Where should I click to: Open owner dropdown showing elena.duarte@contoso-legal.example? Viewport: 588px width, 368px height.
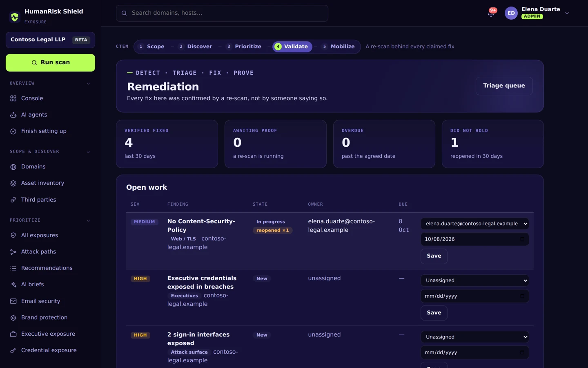coord(475,224)
